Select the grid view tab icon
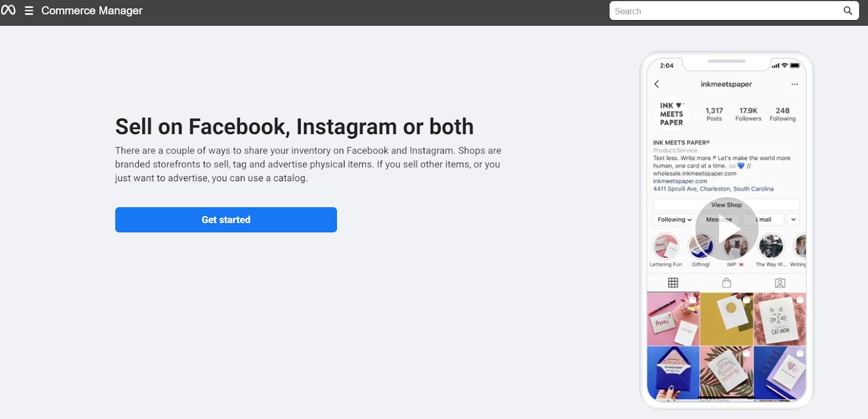This screenshot has width=868, height=419. point(673,283)
